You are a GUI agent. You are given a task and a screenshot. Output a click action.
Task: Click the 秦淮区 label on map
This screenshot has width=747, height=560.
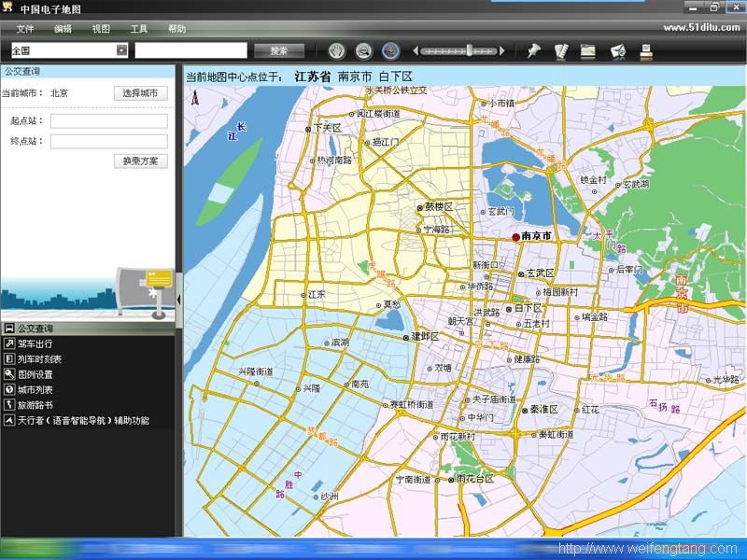click(x=544, y=410)
